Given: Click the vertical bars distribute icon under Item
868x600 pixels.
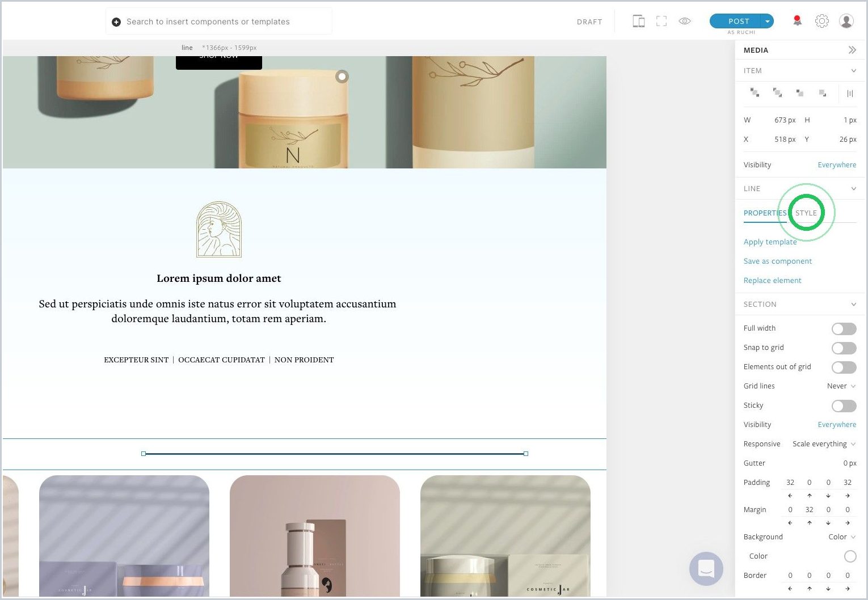Looking at the screenshot, I should tap(850, 94).
